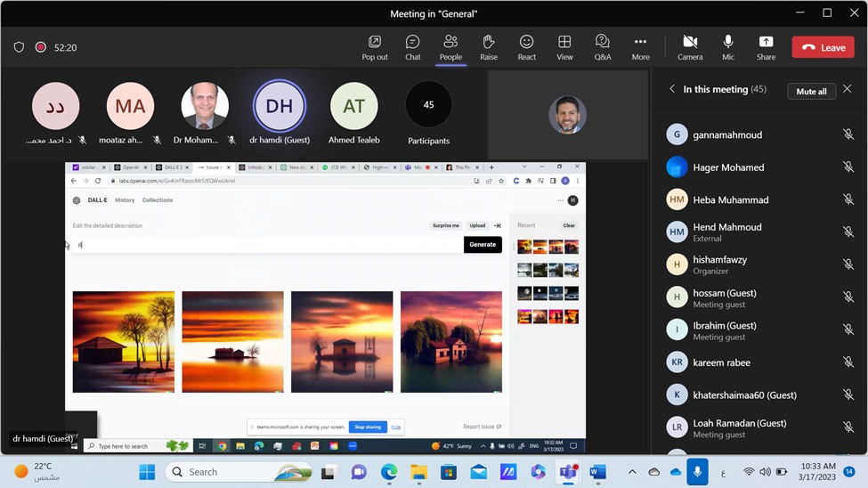Collapse the In this meeting panel arrow
Viewport: 868px width, 488px height.
point(672,90)
